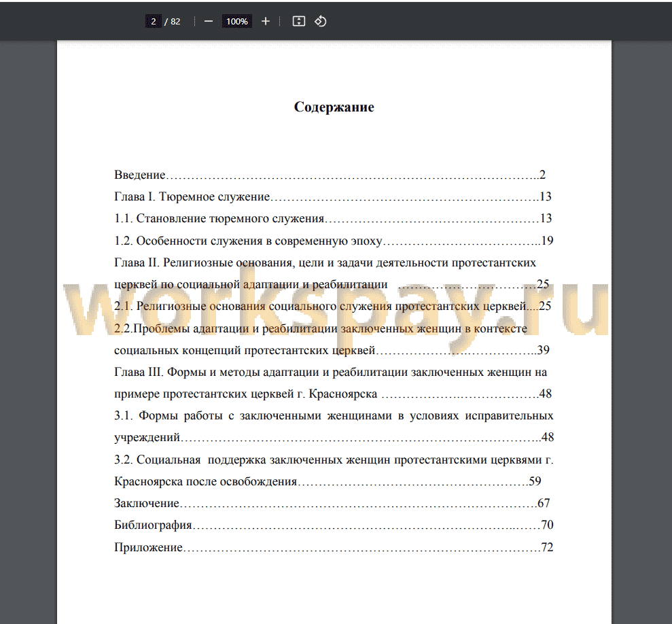The image size is (672, 624).
Task: Click the zoom out minus icon
Action: pyautogui.click(x=209, y=22)
